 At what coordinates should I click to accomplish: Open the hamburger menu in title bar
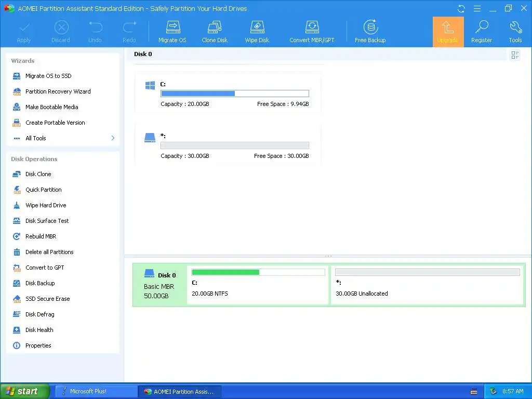coord(477,8)
